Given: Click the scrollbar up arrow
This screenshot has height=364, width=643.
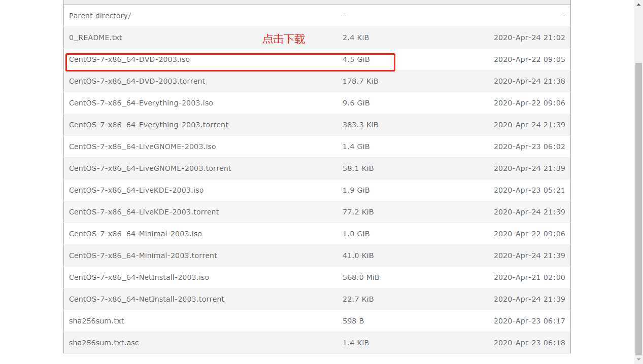Looking at the screenshot, I should click(639, 4).
